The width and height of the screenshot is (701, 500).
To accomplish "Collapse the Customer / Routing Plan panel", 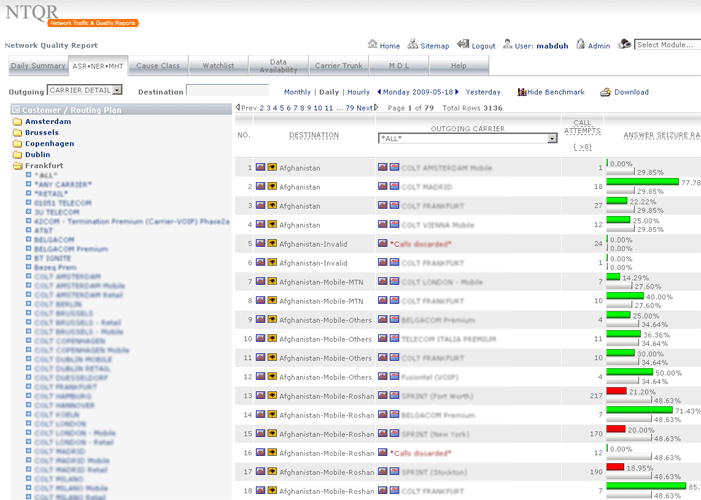I will [x=15, y=109].
